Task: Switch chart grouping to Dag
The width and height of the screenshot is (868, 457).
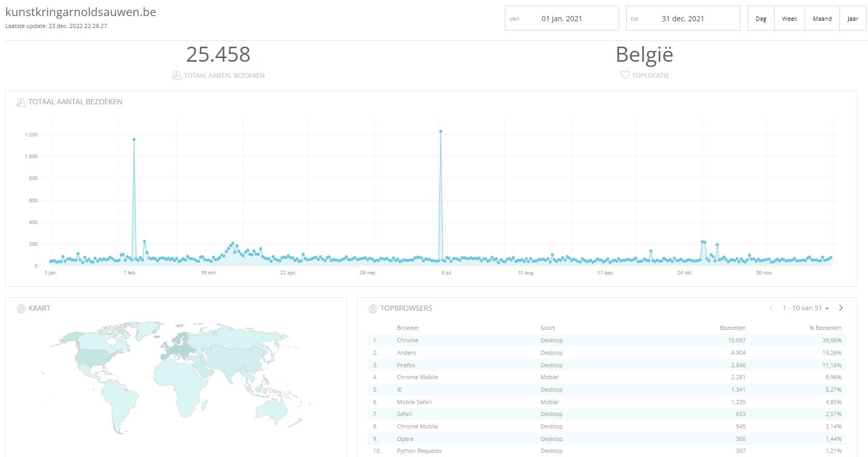Action: (761, 18)
